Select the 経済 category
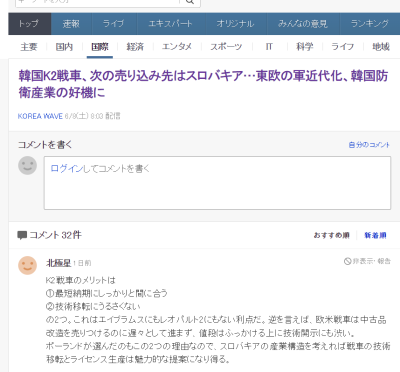The height and width of the screenshot is (372, 400). pos(135,47)
